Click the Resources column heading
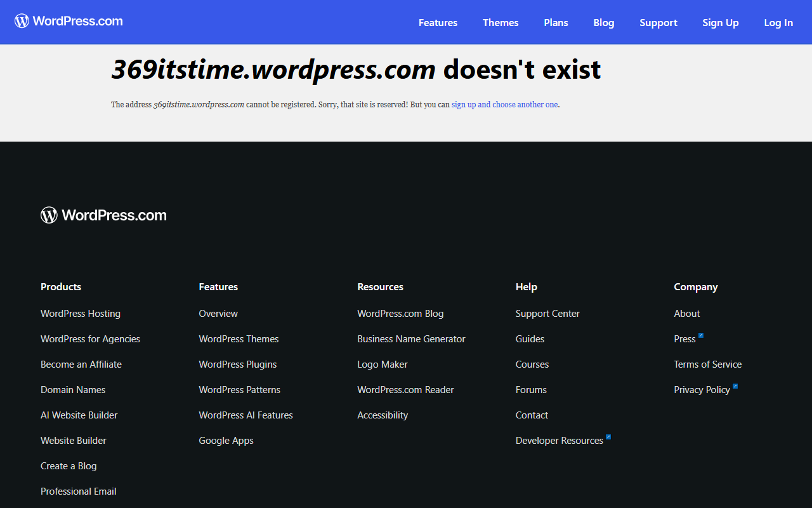The height and width of the screenshot is (508, 812). coord(380,287)
